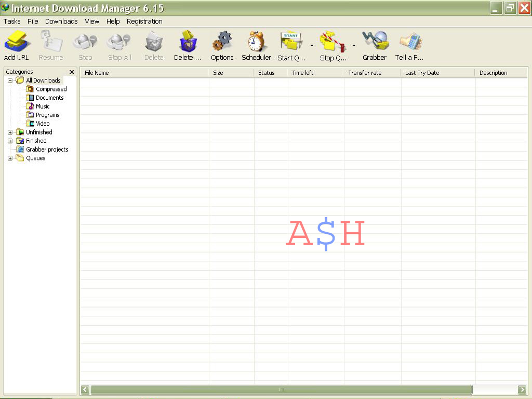The height and width of the screenshot is (399, 532).
Task: Expand the Finished tree node
Action: [10, 141]
